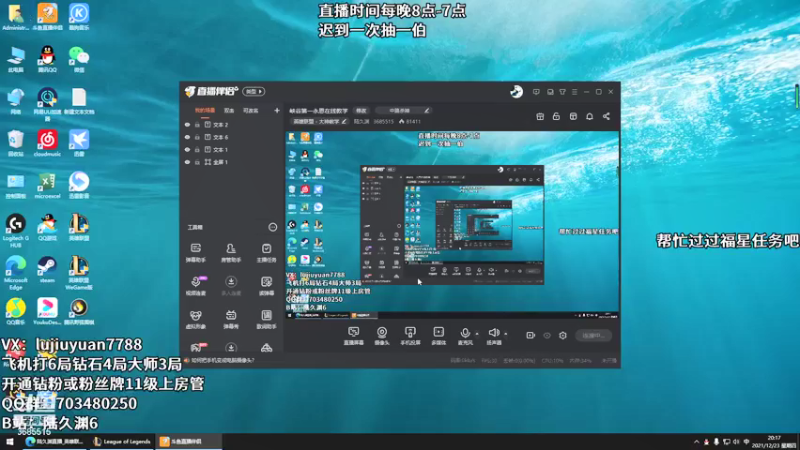Toggle the lock on the 文本 6 layer

[197, 137]
